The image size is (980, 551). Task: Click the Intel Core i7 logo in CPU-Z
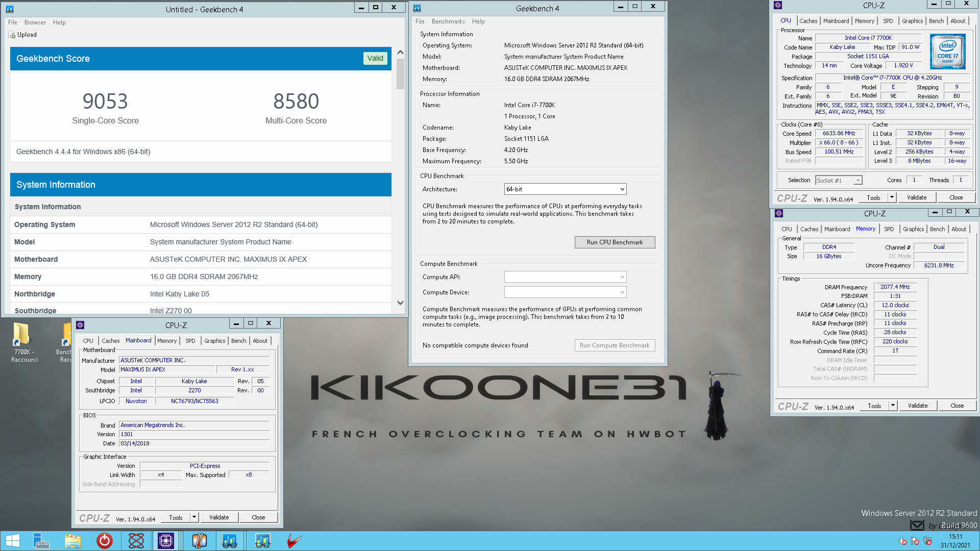[947, 52]
